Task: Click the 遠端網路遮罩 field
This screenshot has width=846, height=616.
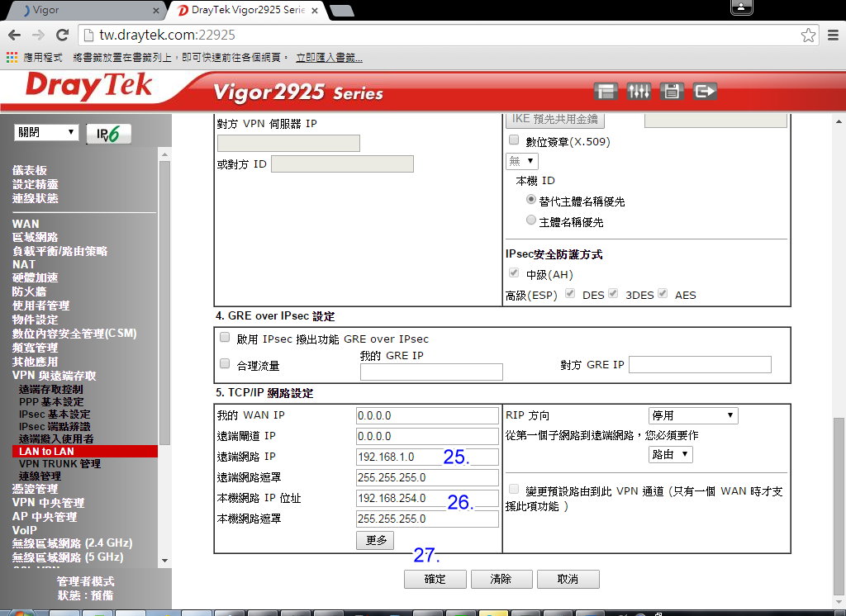Action: pos(427,477)
